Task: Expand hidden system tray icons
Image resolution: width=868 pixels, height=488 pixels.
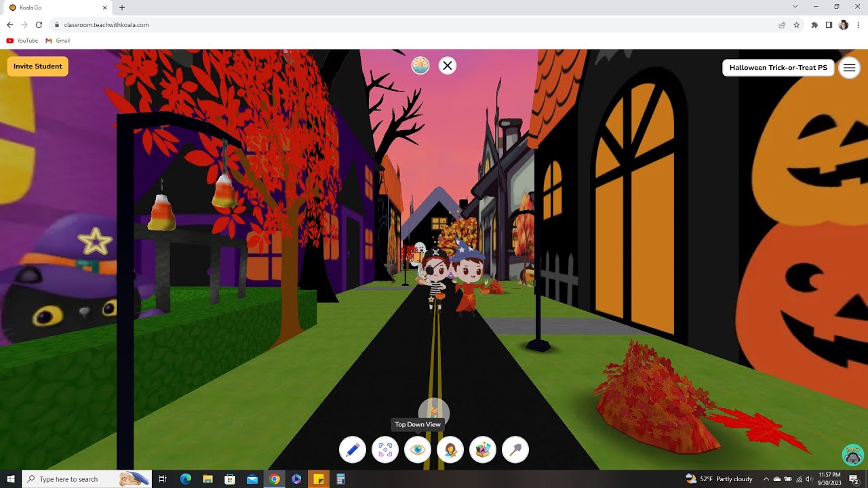Action: [x=766, y=479]
